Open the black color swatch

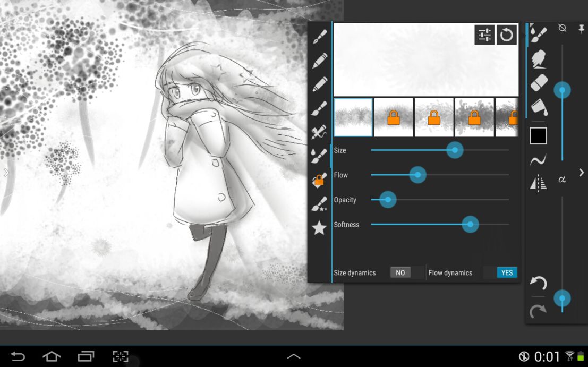538,136
